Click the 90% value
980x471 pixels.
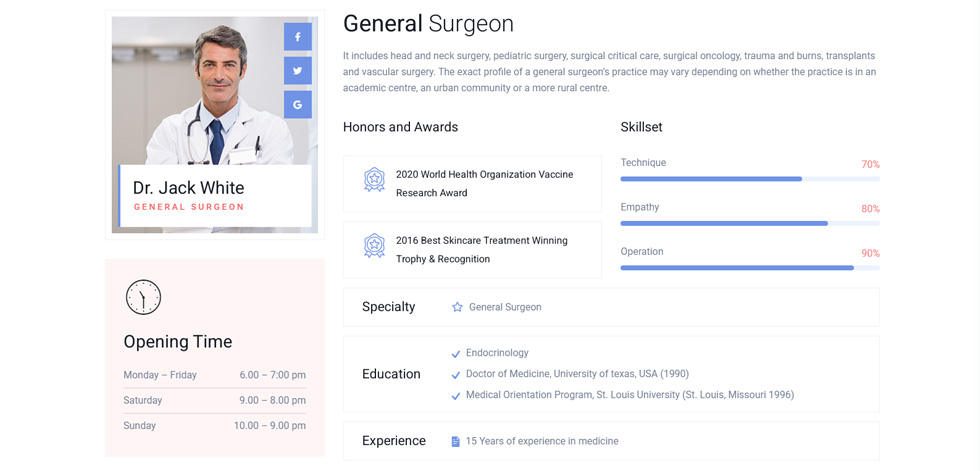(871, 253)
